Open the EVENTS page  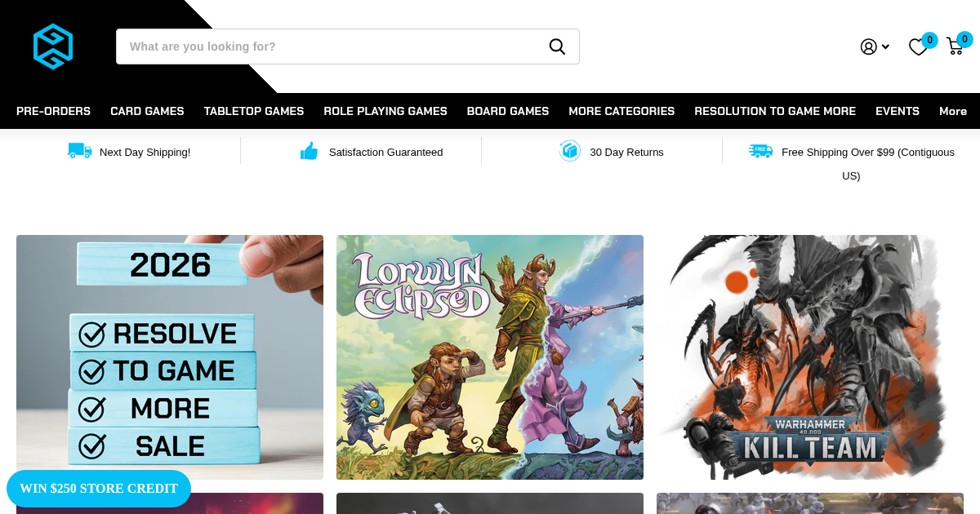[898, 111]
